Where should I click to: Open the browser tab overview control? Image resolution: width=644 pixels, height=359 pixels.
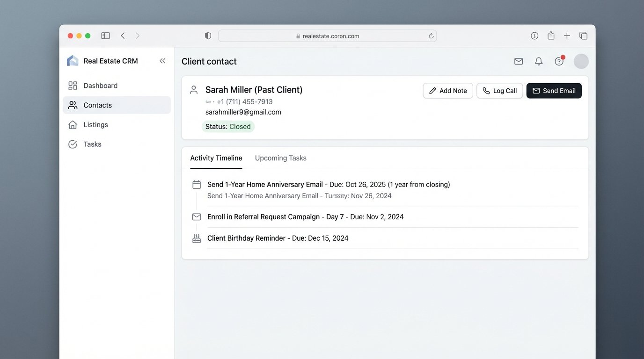(x=583, y=35)
